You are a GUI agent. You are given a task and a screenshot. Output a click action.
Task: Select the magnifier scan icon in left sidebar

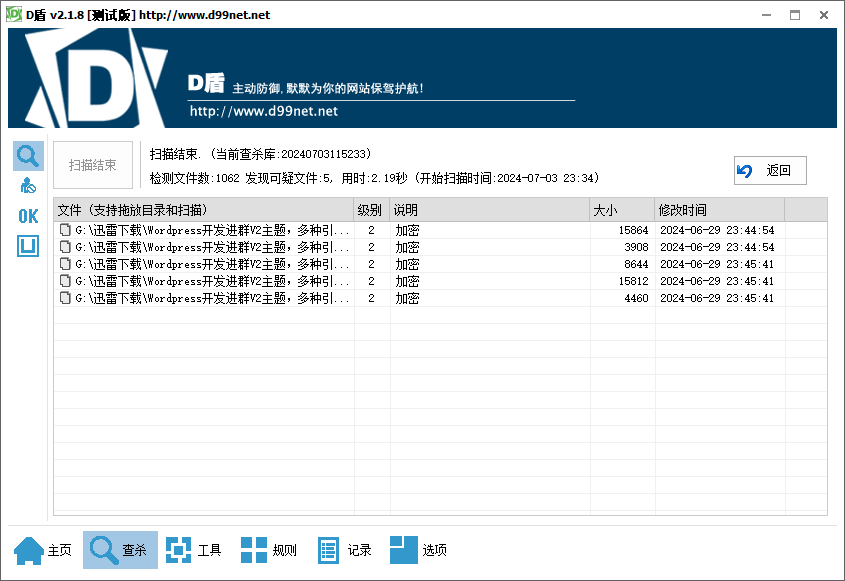(28, 156)
